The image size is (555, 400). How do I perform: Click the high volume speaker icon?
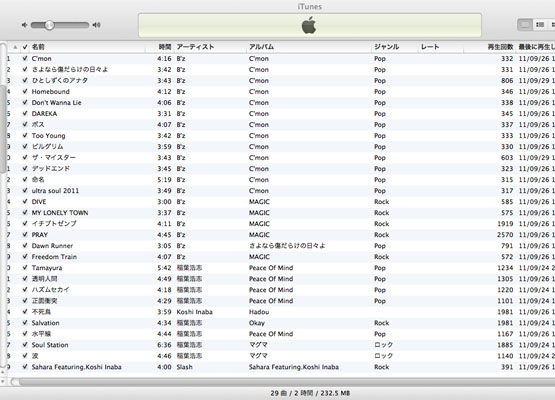click(96, 25)
